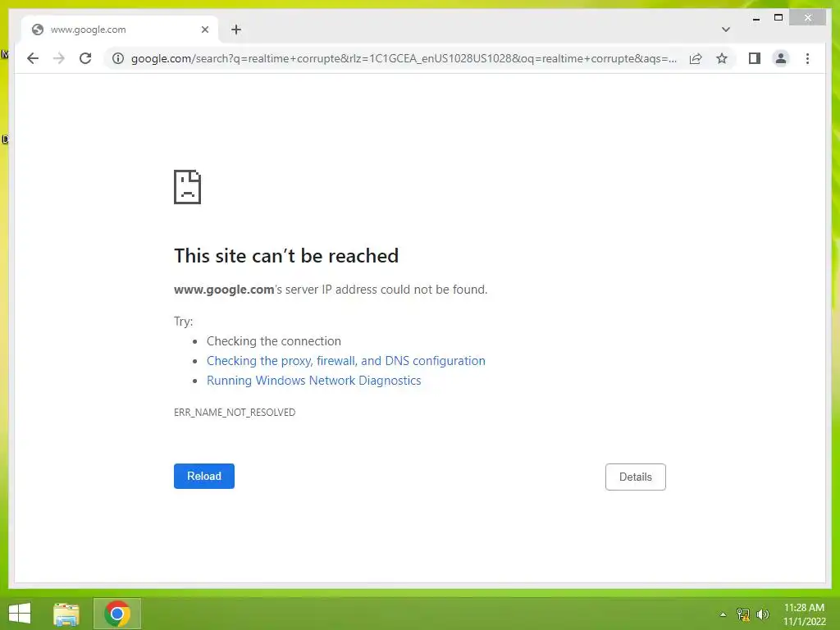View site information icon in address bar
Image resolution: width=840 pixels, height=630 pixels.
click(x=118, y=58)
